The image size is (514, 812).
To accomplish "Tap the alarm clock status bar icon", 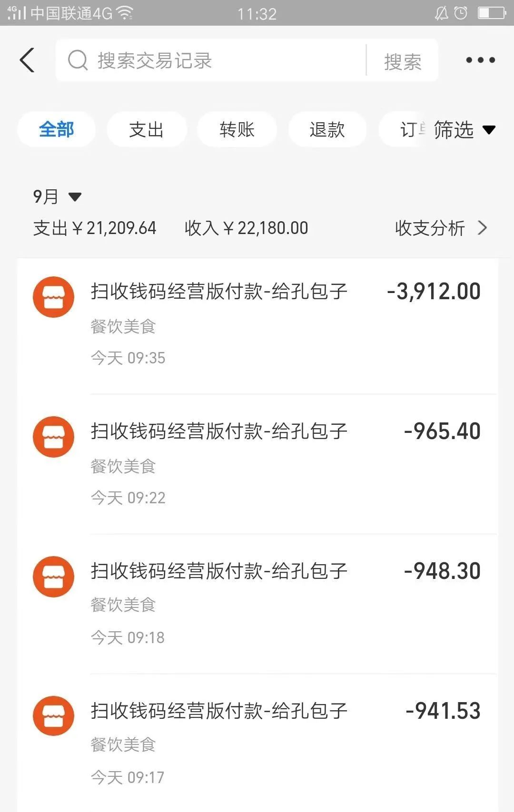I will pos(461,13).
